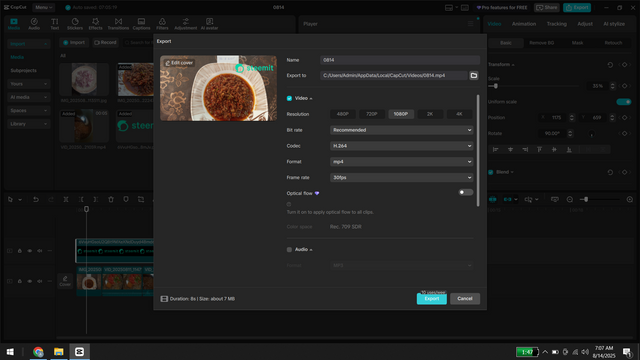Open the Format mp4 dropdown
The height and width of the screenshot is (360, 640).
(x=401, y=162)
